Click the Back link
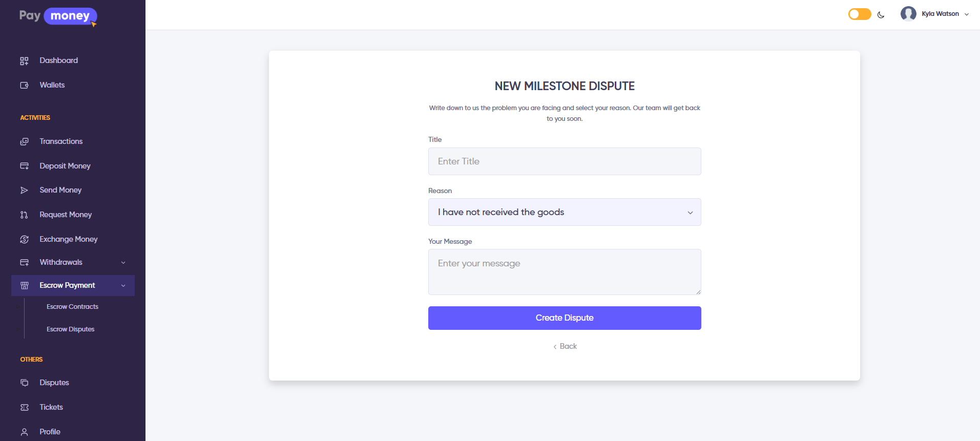 click(x=565, y=346)
